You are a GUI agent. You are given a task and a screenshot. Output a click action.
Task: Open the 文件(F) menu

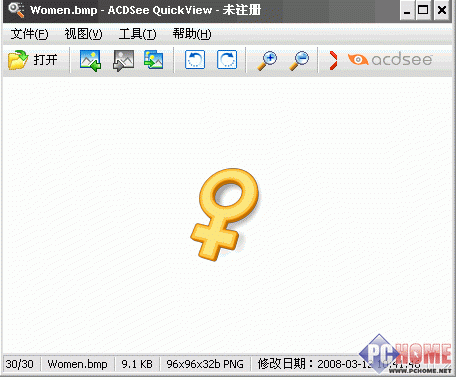(29, 34)
